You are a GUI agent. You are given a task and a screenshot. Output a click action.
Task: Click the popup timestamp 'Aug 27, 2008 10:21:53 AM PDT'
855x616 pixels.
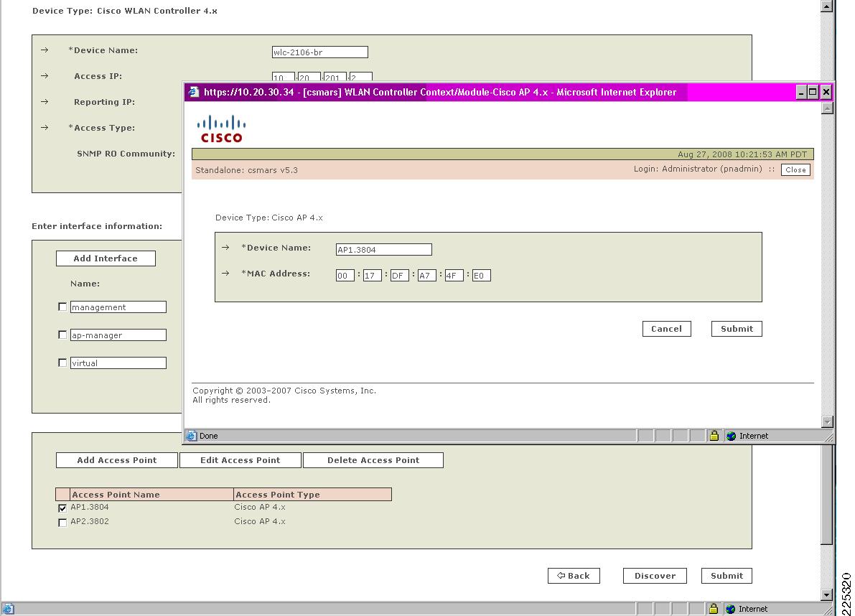[x=742, y=154]
